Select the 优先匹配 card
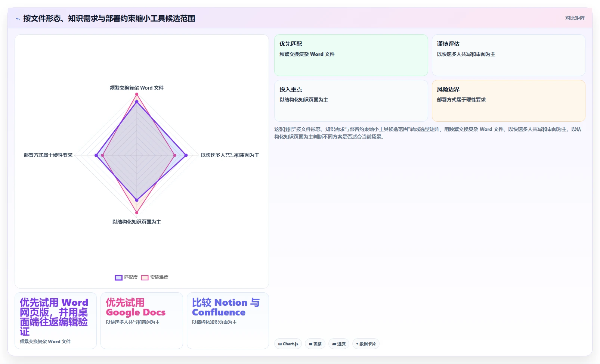Screen dimensions: 600x364 pyautogui.click(x=351, y=55)
